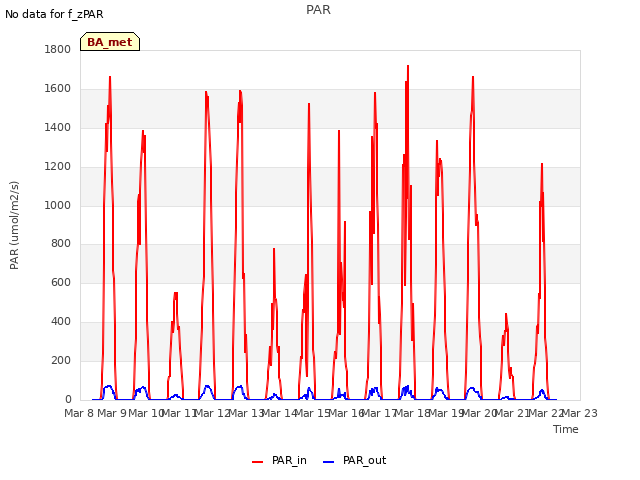The height and width of the screenshot is (480, 640).
Task: Click the Mar 14 x-axis tick label
Action: [x=279, y=413]
